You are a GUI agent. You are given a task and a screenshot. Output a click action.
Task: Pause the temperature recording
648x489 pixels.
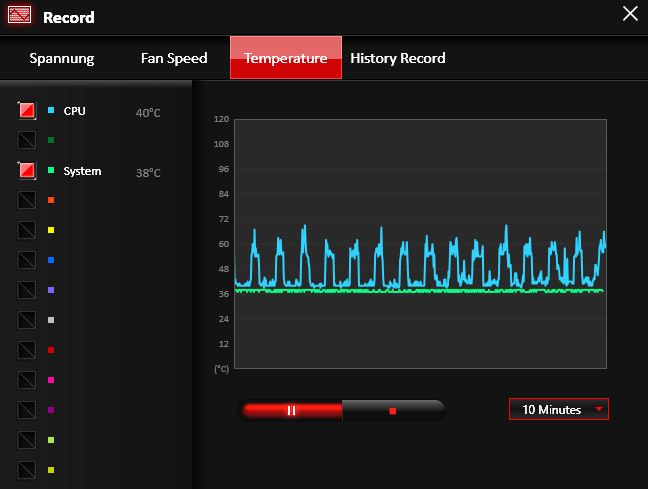[x=292, y=410]
